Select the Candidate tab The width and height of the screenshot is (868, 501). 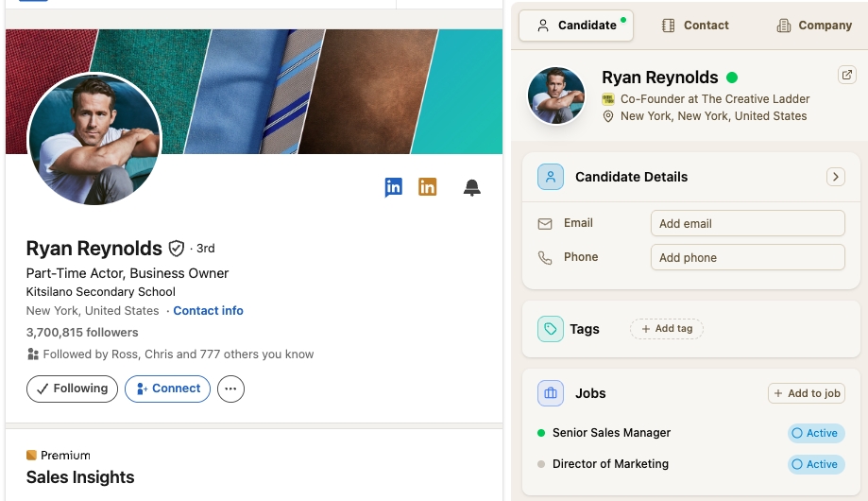point(576,26)
